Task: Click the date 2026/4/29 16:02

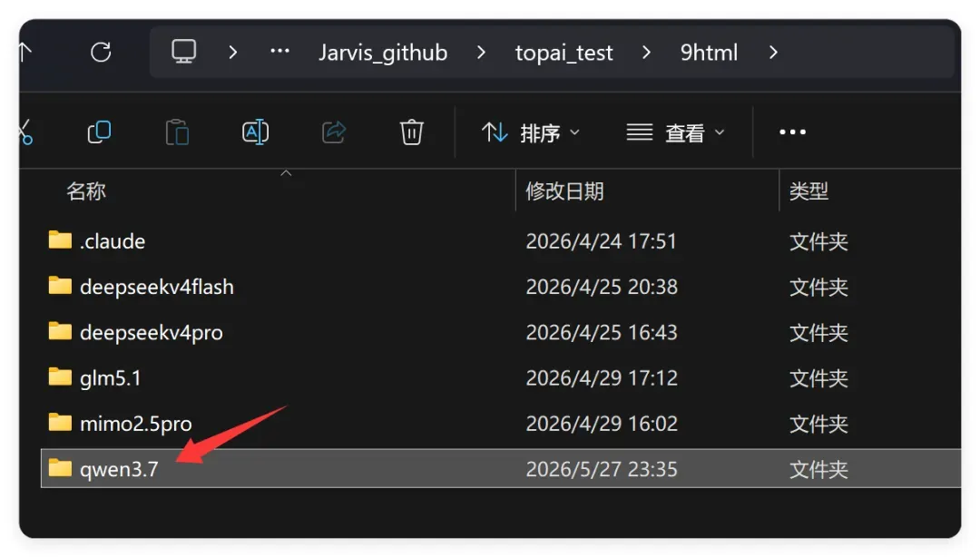Action: pyautogui.click(x=602, y=424)
